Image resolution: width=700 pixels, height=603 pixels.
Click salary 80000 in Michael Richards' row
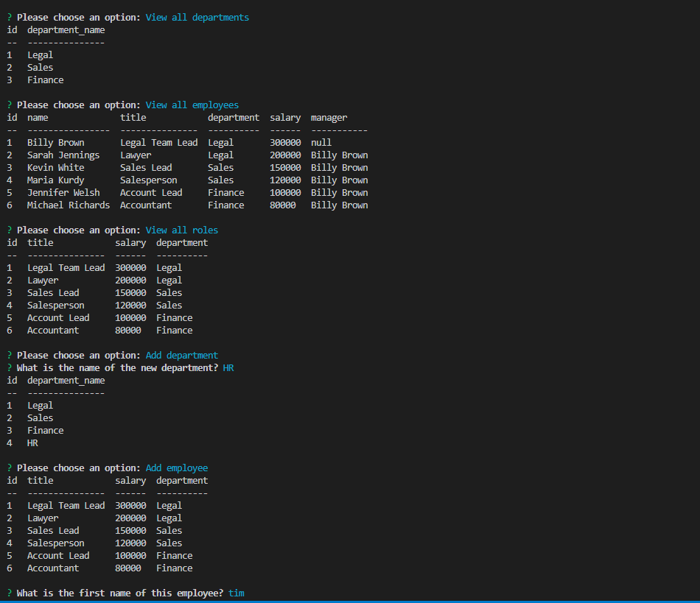pyautogui.click(x=283, y=205)
